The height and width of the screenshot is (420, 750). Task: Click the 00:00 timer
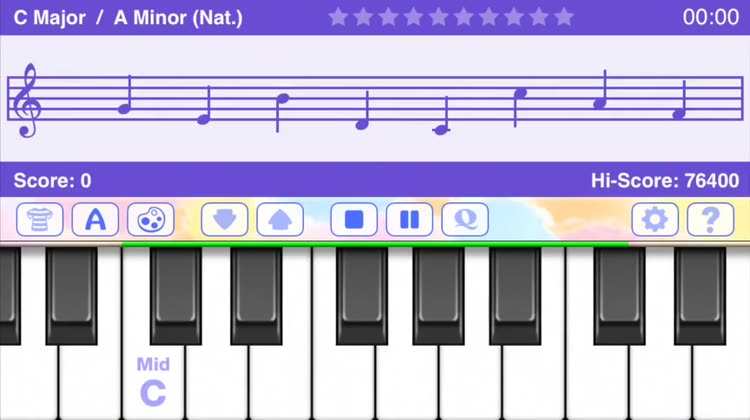(711, 17)
